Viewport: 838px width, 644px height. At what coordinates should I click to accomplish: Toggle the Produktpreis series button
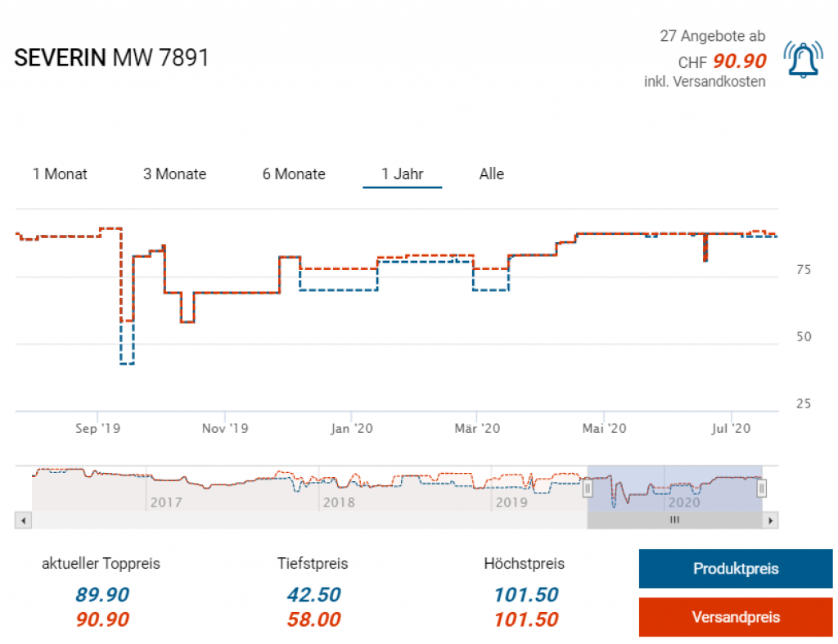click(x=736, y=569)
